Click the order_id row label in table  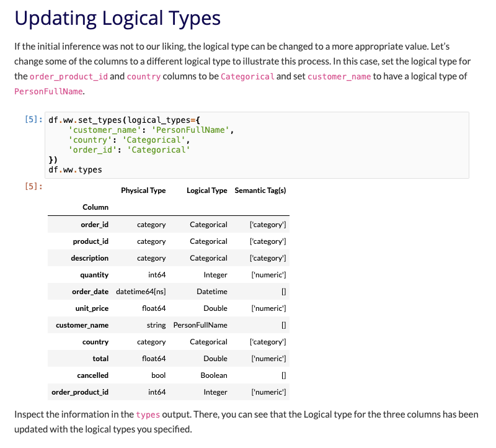pos(95,224)
